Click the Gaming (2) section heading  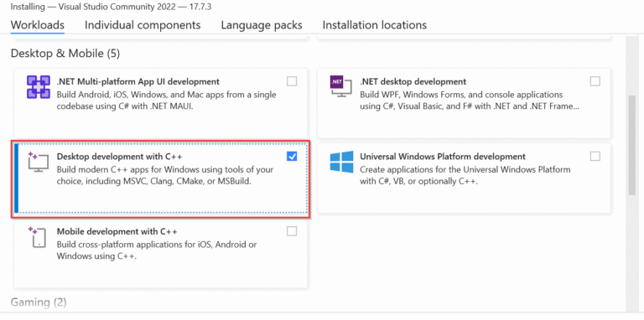pos(39,302)
